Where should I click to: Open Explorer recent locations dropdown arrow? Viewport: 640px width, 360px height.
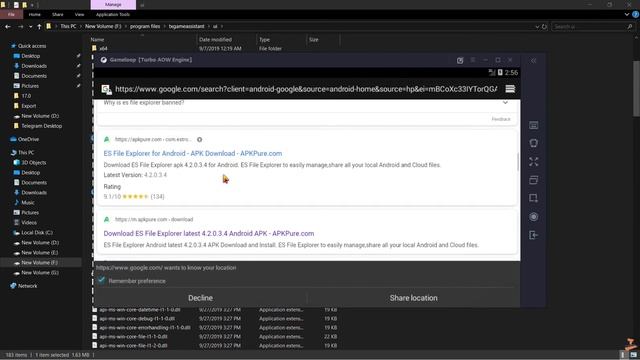[30, 27]
